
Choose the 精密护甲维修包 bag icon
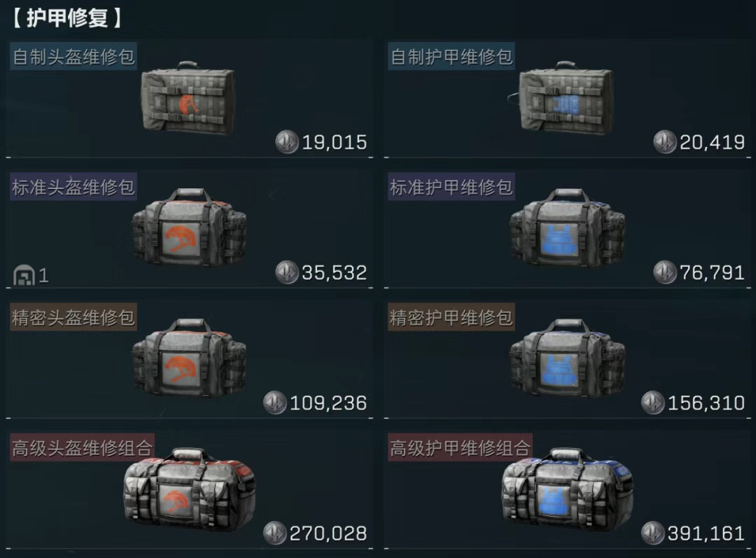(567, 358)
